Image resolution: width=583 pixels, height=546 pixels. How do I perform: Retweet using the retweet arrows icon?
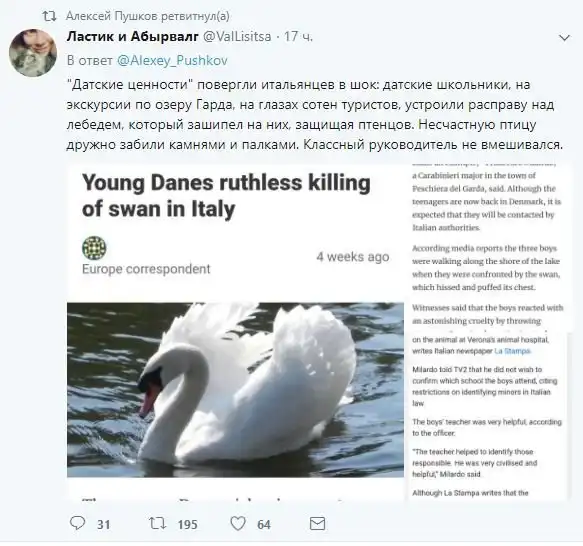[x=157, y=524]
